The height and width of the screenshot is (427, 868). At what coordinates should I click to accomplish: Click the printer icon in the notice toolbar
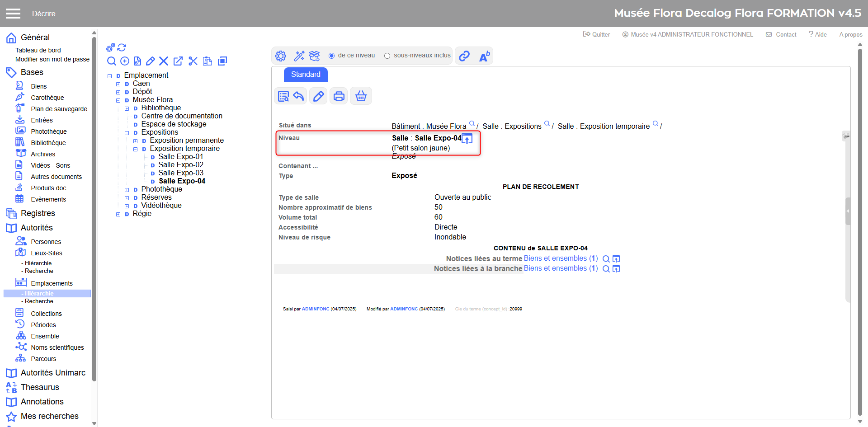[x=339, y=96]
